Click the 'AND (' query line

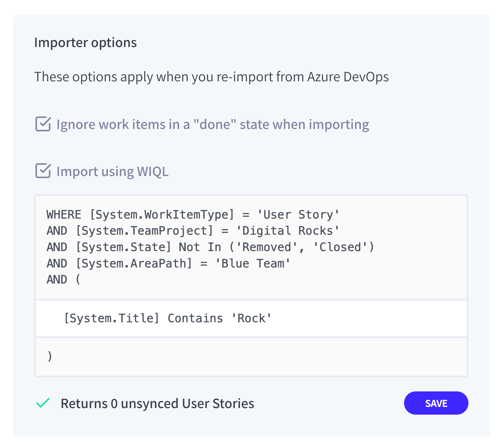click(63, 280)
